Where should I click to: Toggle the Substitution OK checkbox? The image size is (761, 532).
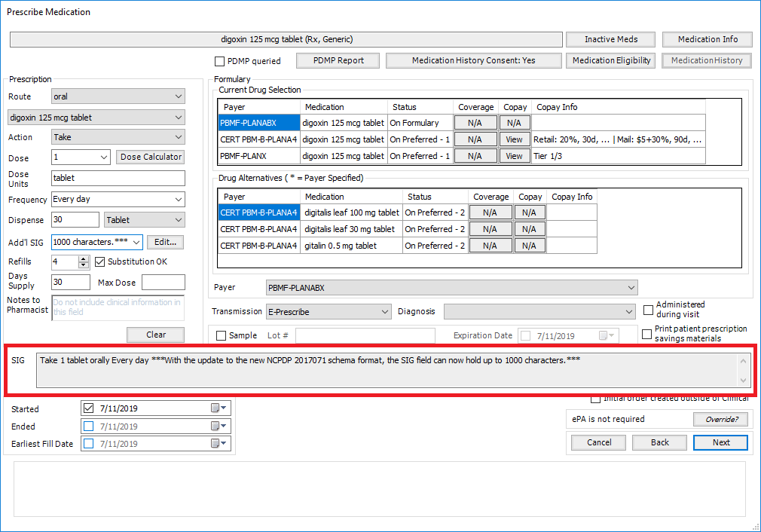coord(100,261)
